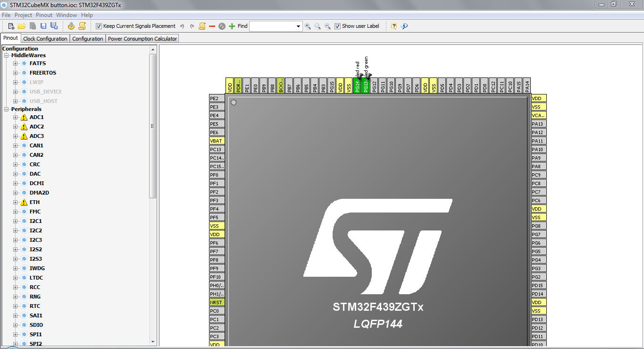
Task: Select the LTDC tree item
Action: (x=36, y=278)
